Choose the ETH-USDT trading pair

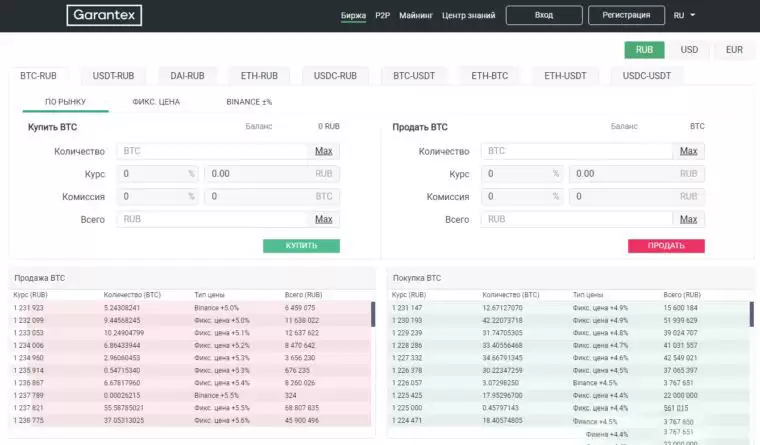[565, 75]
